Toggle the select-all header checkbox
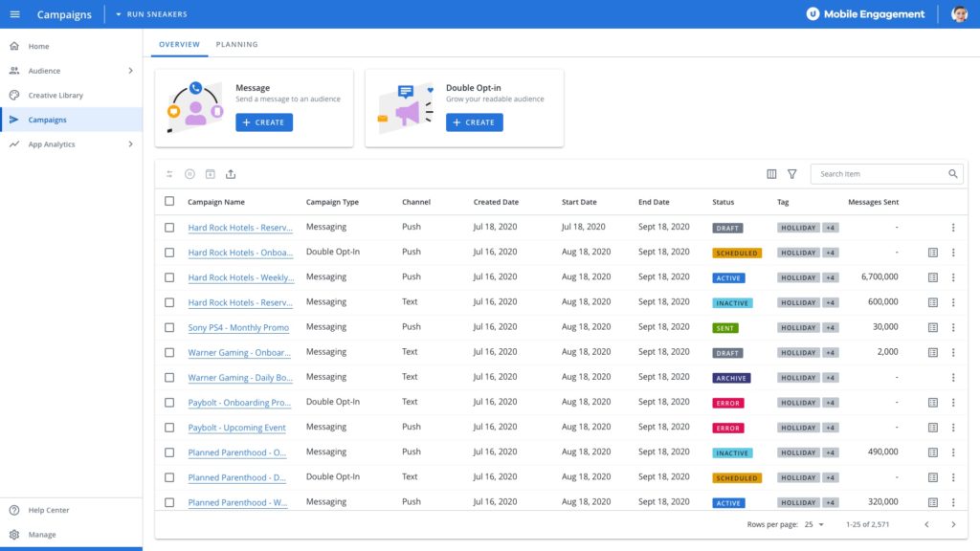The height and width of the screenshot is (551, 980). coord(169,201)
